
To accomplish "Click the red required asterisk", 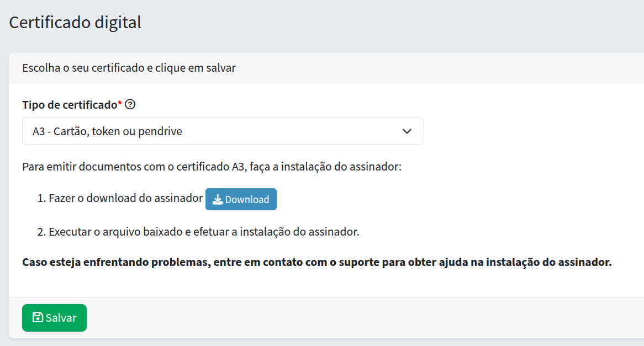I will pos(120,104).
